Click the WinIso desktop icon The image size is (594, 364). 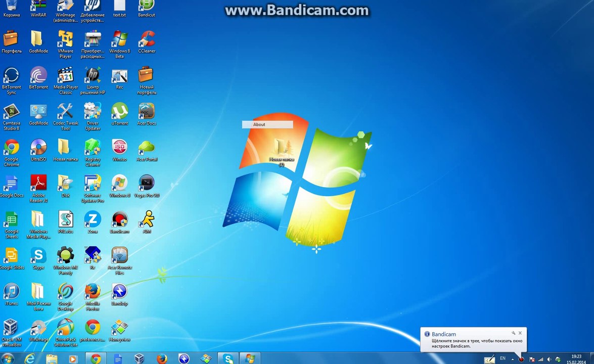point(119,150)
